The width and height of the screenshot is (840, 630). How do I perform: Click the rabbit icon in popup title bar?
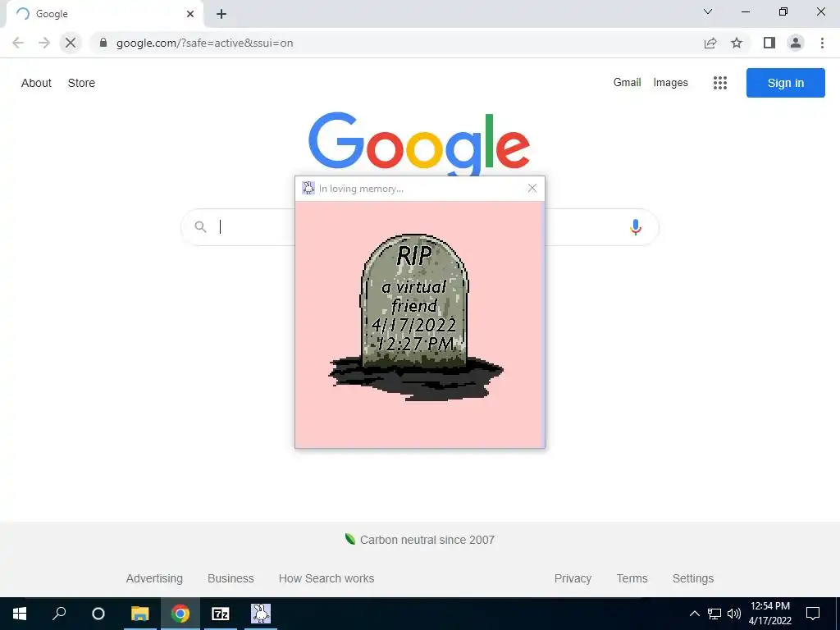[x=308, y=188]
